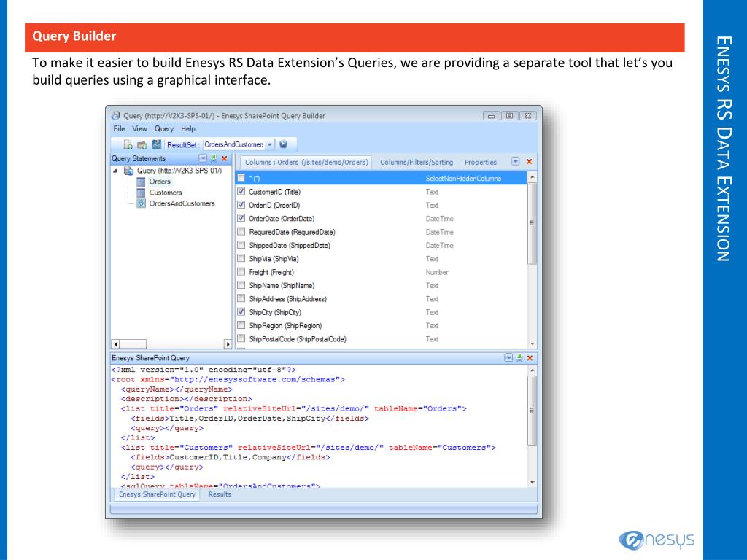Toggle the select-all * (*) checkbox
Screen dimensions: 747x560
tap(241, 178)
